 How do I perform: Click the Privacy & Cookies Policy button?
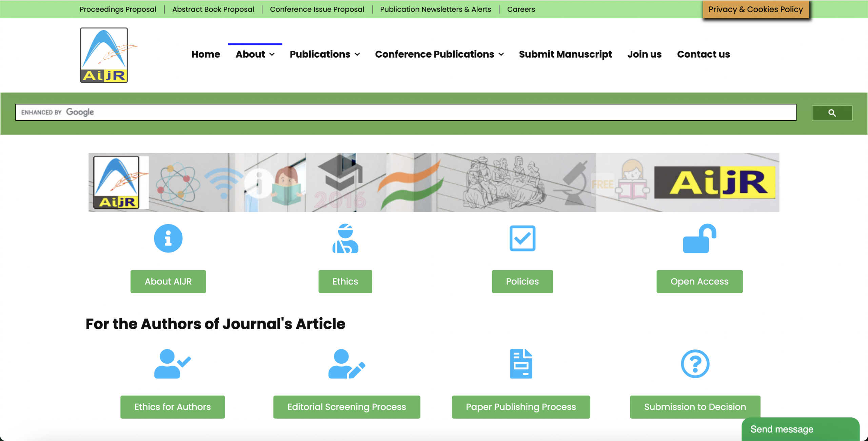click(x=755, y=9)
